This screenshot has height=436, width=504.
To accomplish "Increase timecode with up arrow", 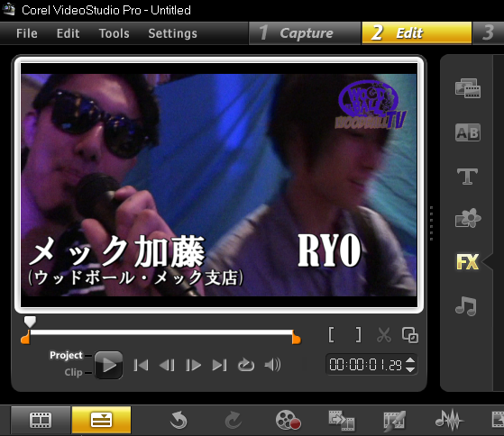I will pos(410,360).
